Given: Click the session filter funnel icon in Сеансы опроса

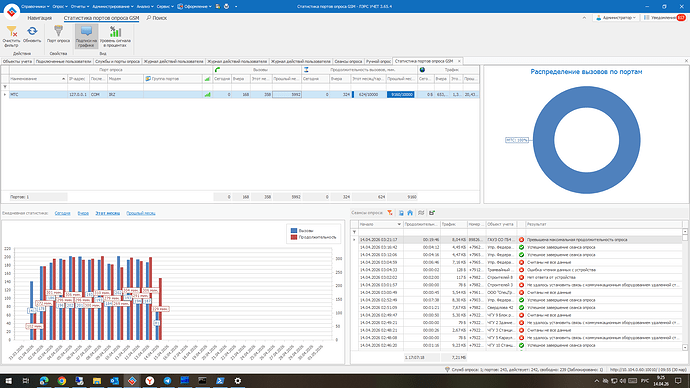Looking at the screenshot, I should [x=390, y=213].
